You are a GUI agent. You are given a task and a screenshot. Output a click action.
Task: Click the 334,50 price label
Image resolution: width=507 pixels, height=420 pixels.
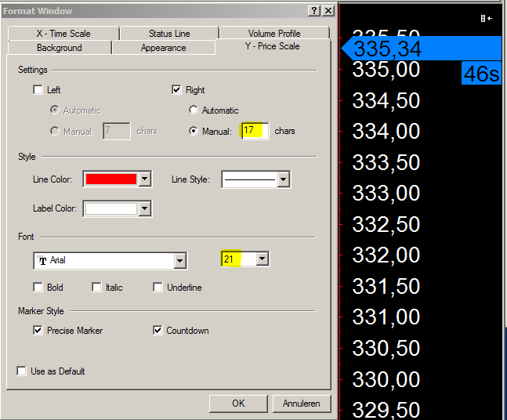pyautogui.click(x=386, y=100)
